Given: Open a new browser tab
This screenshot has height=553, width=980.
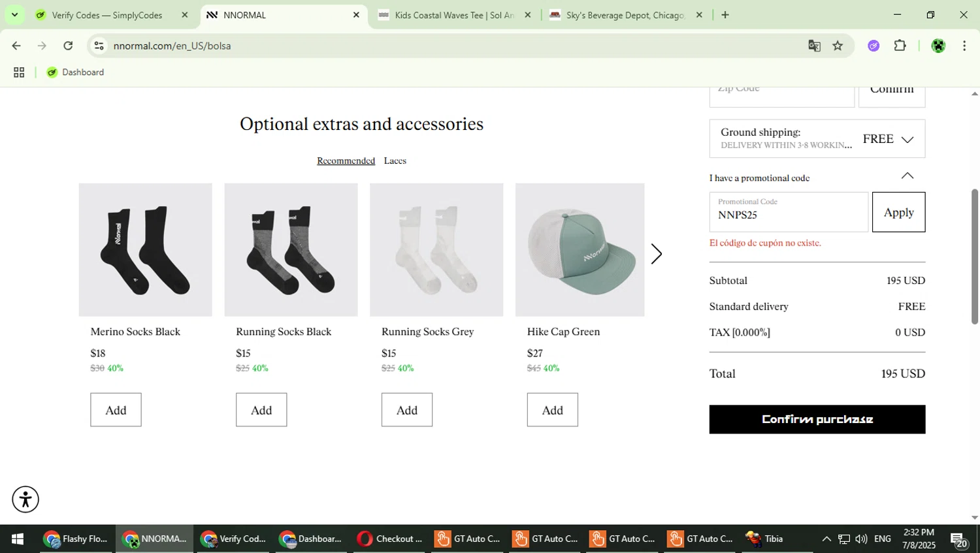Looking at the screenshot, I should [725, 15].
